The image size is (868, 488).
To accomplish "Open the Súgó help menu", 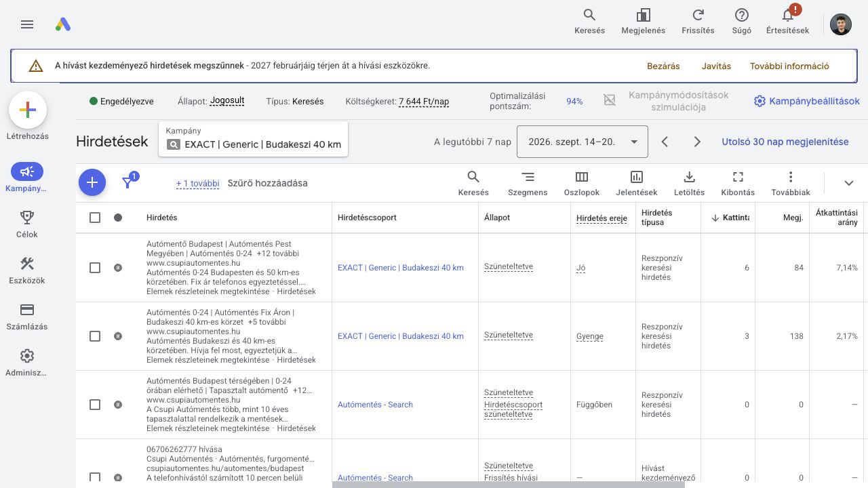I will (742, 22).
